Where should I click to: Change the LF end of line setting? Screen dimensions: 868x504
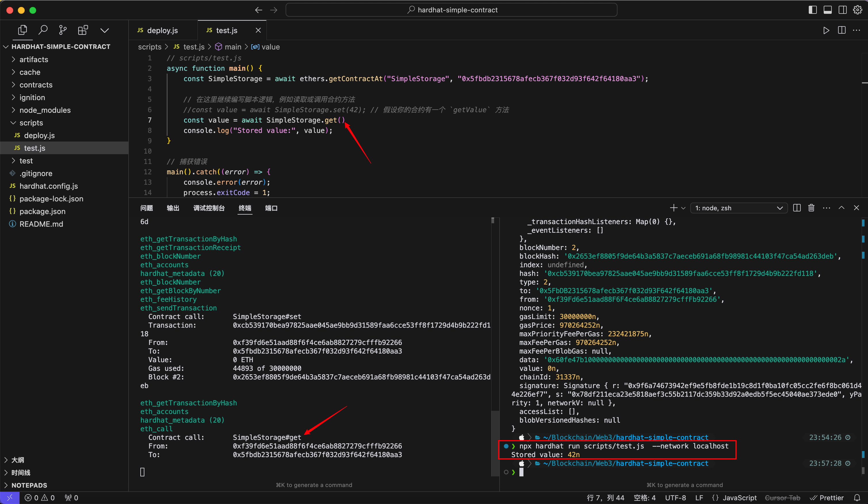pyautogui.click(x=699, y=498)
